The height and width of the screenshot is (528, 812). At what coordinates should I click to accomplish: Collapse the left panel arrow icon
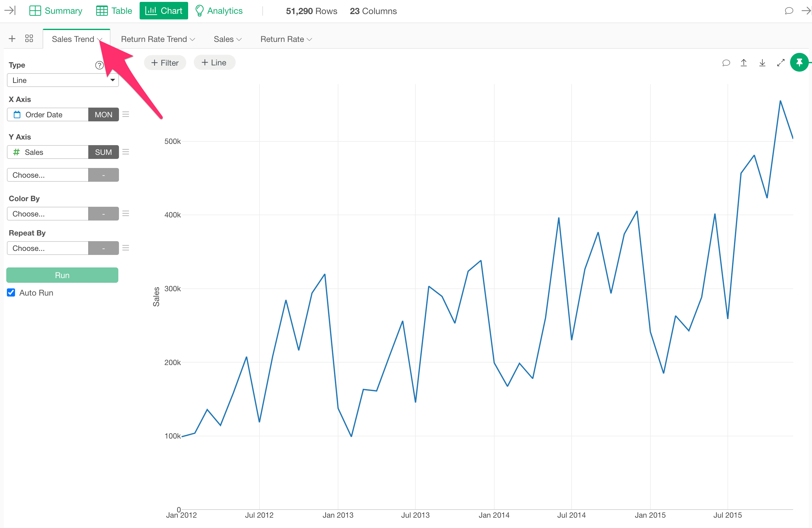click(x=10, y=11)
